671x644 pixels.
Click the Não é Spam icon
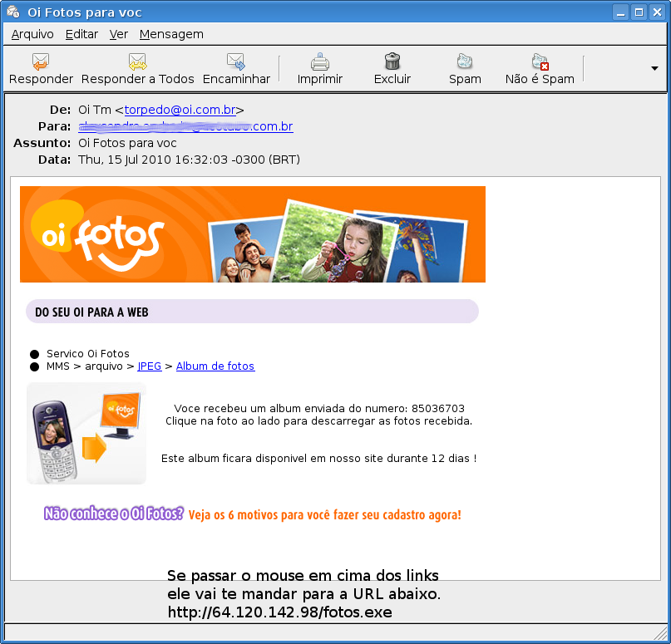pos(540,61)
